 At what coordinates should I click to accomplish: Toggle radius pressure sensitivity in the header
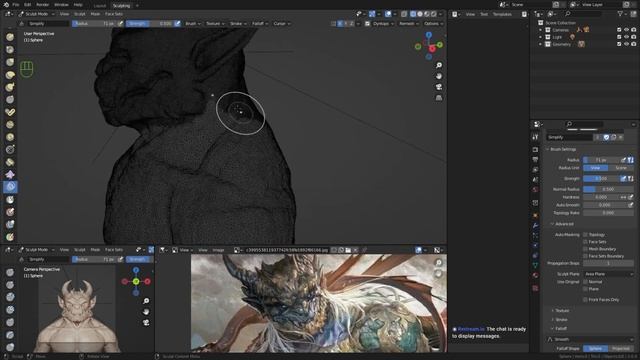click(120, 24)
